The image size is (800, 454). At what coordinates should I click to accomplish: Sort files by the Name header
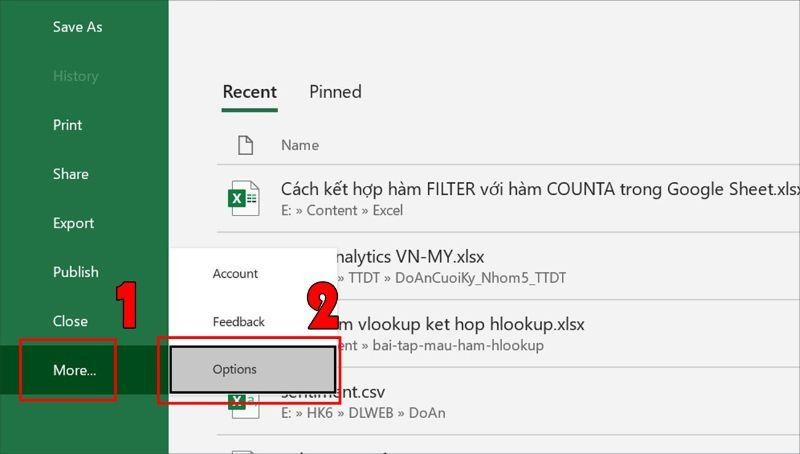300,145
